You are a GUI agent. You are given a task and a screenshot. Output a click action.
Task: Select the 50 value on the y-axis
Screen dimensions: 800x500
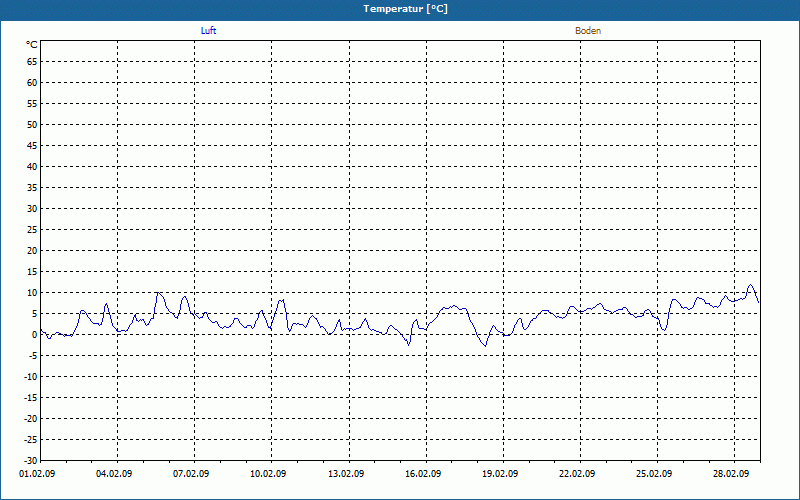coord(32,124)
